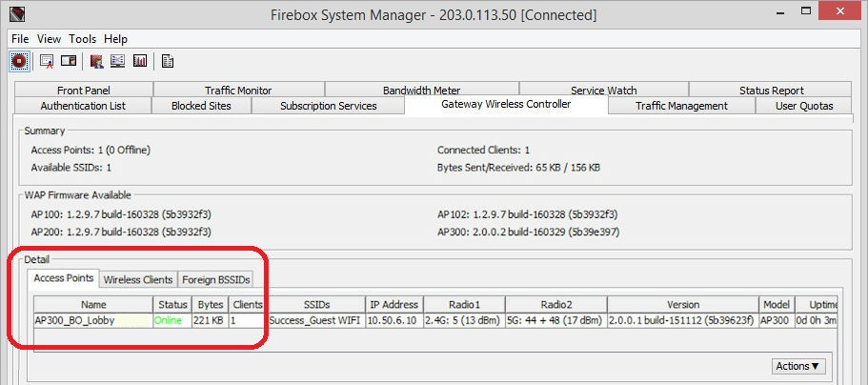This screenshot has width=868, height=385.
Task: Switch to the Wireless Clients detail tab
Action: (138, 280)
